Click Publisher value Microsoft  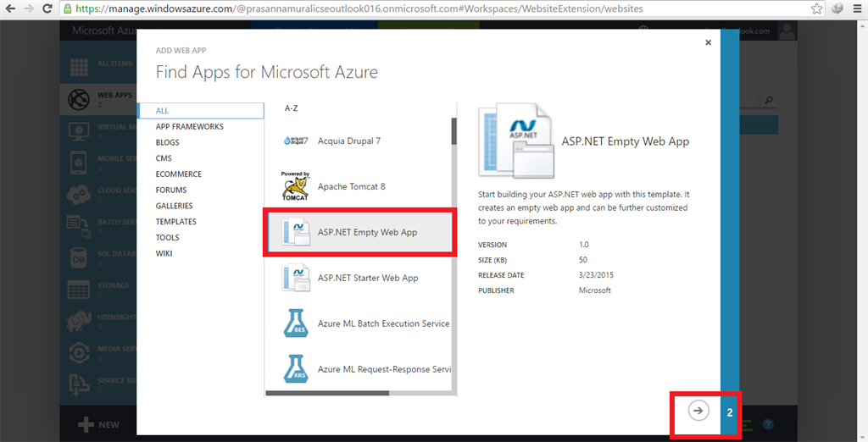[594, 290]
